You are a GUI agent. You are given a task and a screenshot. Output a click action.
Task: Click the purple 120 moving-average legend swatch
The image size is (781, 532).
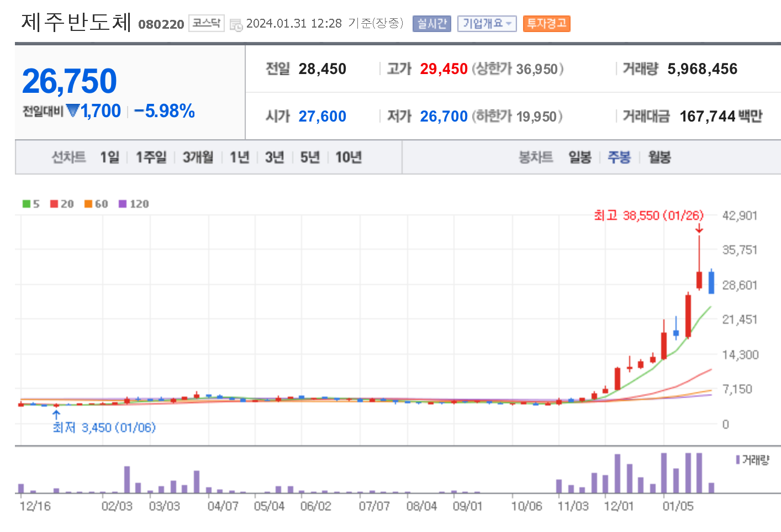click(x=123, y=204)
